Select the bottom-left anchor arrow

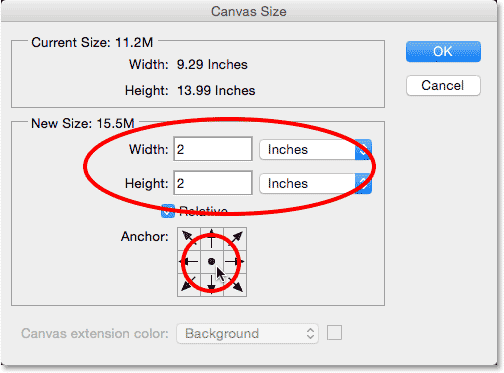pos(189,285)
